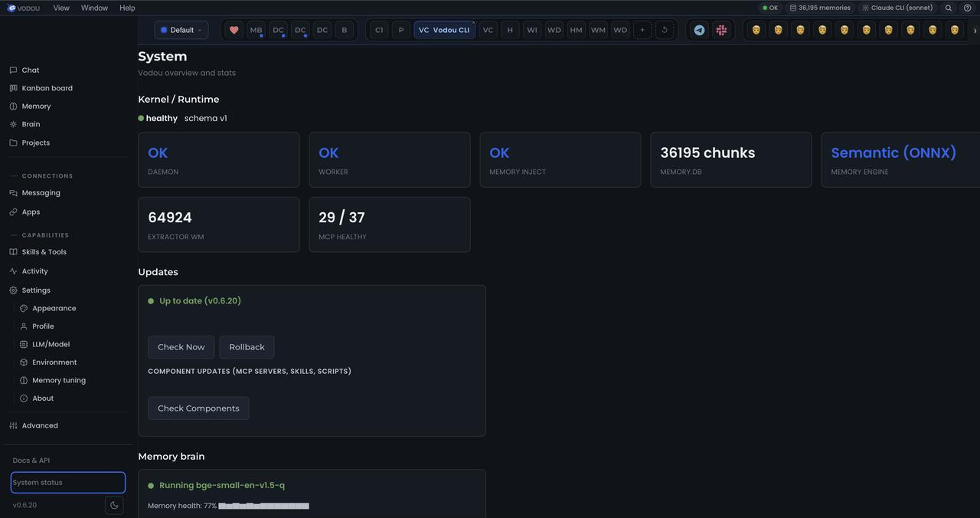Add a new session with plus icon
This screenshot has height=518, width=980.
coord(642,30)
